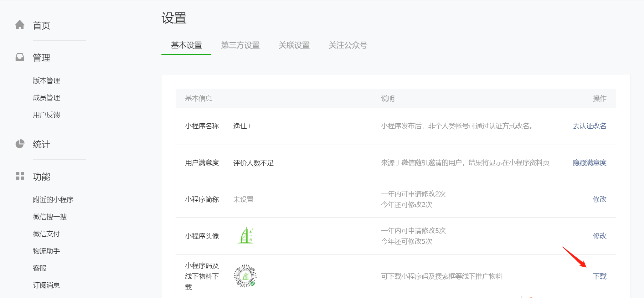Click the 设置 page heading
The height and width of the screenshot is (298, 644).
click(174, 18)
